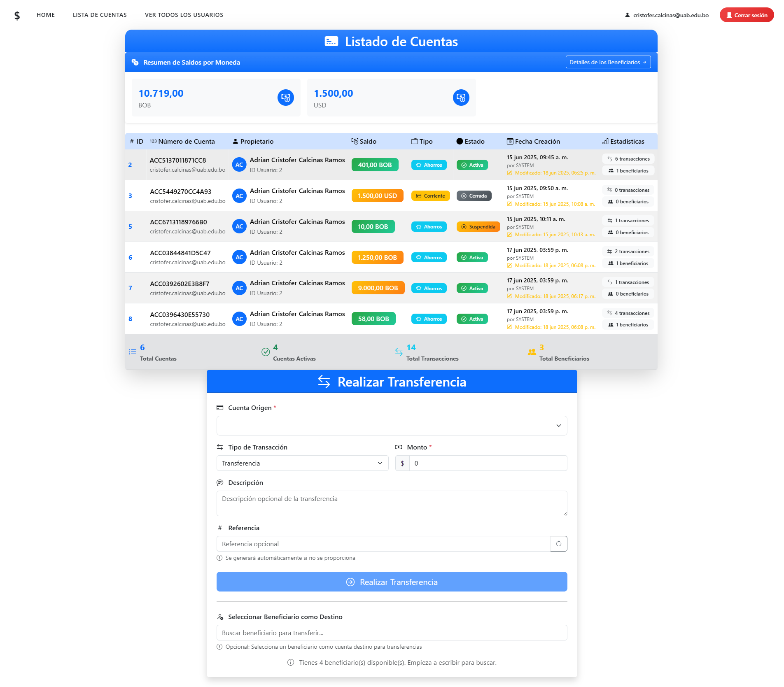Click the Total Cuentas list icon
Screen dimensions: 784x687
point(133,352)
